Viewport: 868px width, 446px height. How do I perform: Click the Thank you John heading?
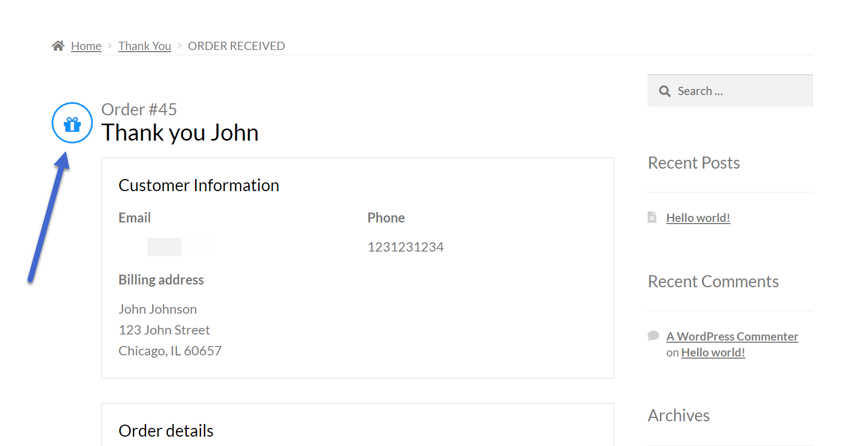pos(180,133)
